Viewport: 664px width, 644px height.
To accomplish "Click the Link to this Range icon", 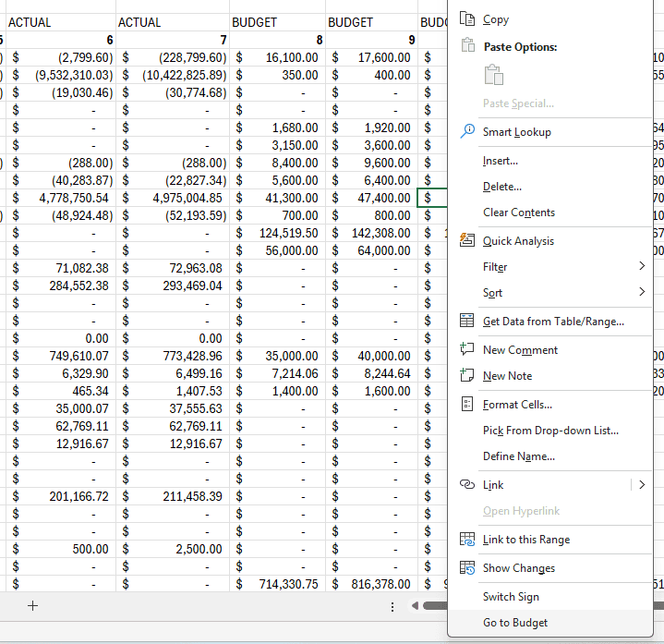I will point(467,540).
